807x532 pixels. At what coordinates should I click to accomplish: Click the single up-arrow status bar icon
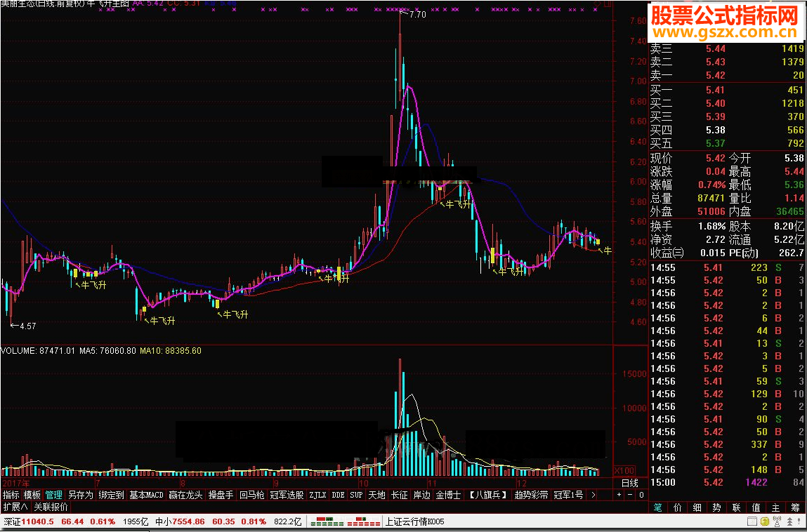coord(799,521)
